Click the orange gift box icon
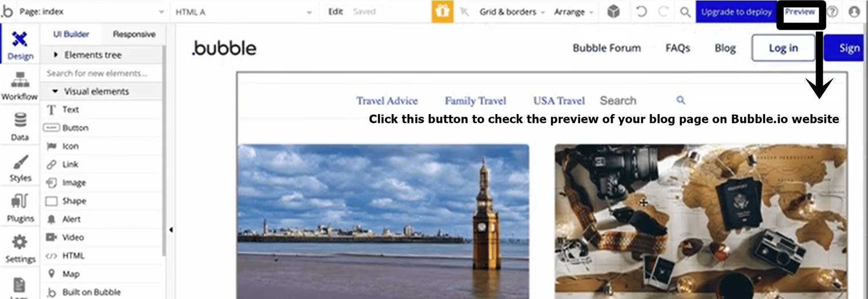 click(442, 11)
